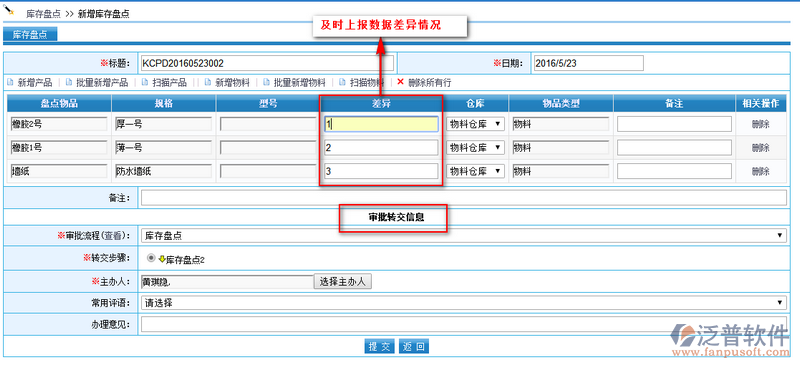The height and width of the screenshot is (368, 800).
Task: Go to the 库存盘点 breadcrumb link
Action: coord(44,14)
